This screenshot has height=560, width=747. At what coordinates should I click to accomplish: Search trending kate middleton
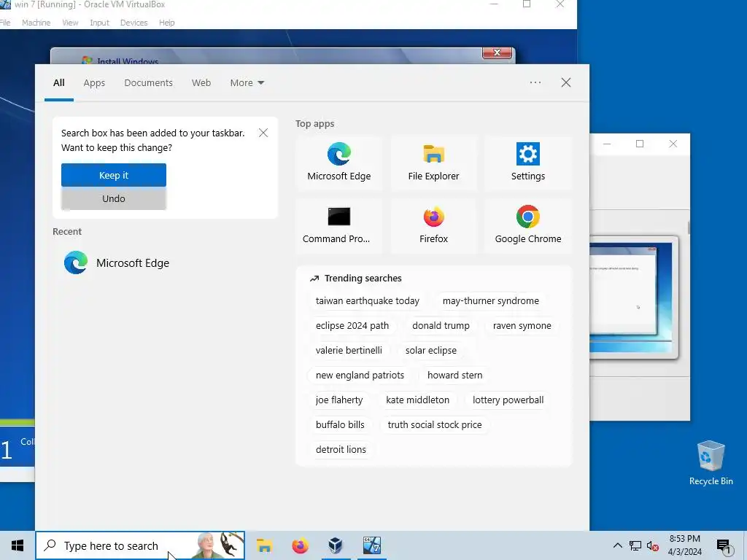[x=417, y=400]
